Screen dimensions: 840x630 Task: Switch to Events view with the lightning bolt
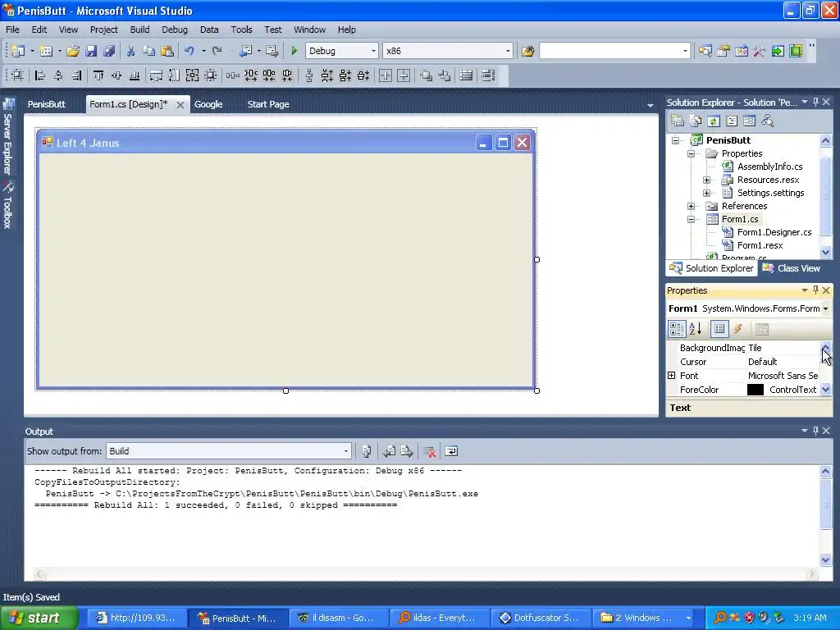coord(737,328)
